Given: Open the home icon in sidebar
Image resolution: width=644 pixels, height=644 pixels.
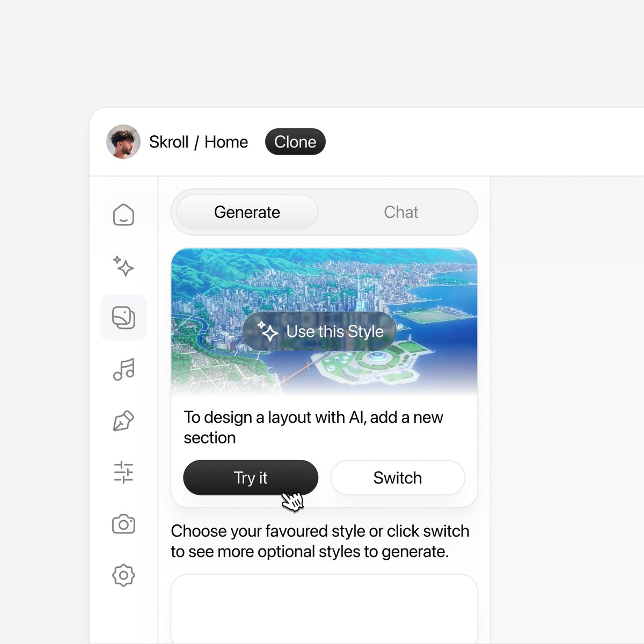Looking at the screenshot, I should [x=123, y=215].
